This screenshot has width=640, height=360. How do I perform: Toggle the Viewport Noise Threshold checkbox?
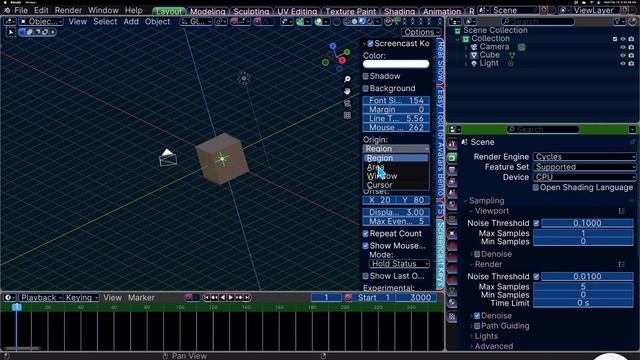pyautogui.click(x=536, y=223)
